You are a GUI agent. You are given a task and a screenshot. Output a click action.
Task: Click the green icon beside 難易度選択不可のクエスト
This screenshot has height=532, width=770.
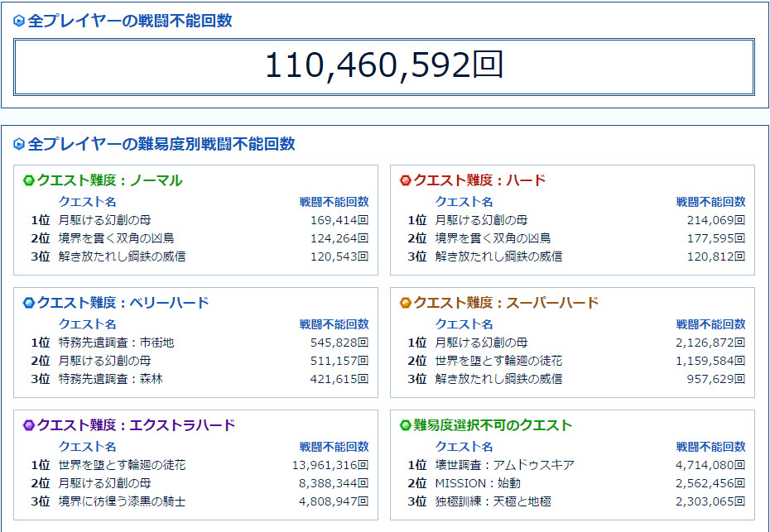tap(406, 425)
